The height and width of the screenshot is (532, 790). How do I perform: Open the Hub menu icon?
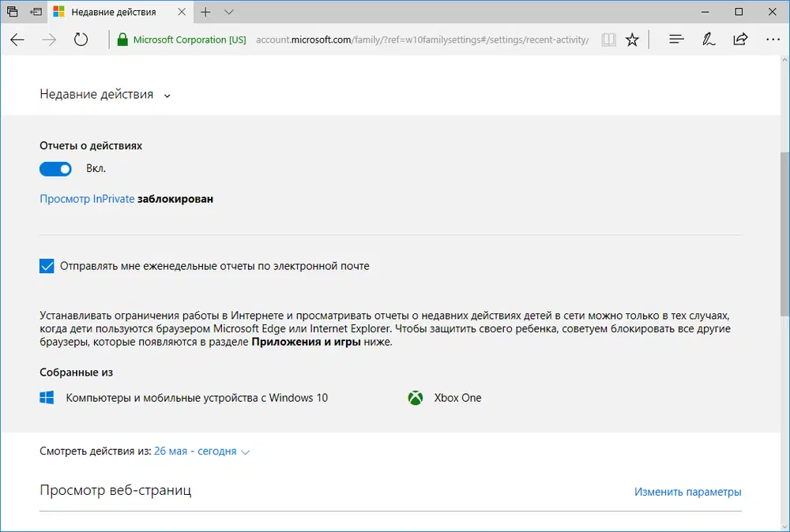click(676, 39)
